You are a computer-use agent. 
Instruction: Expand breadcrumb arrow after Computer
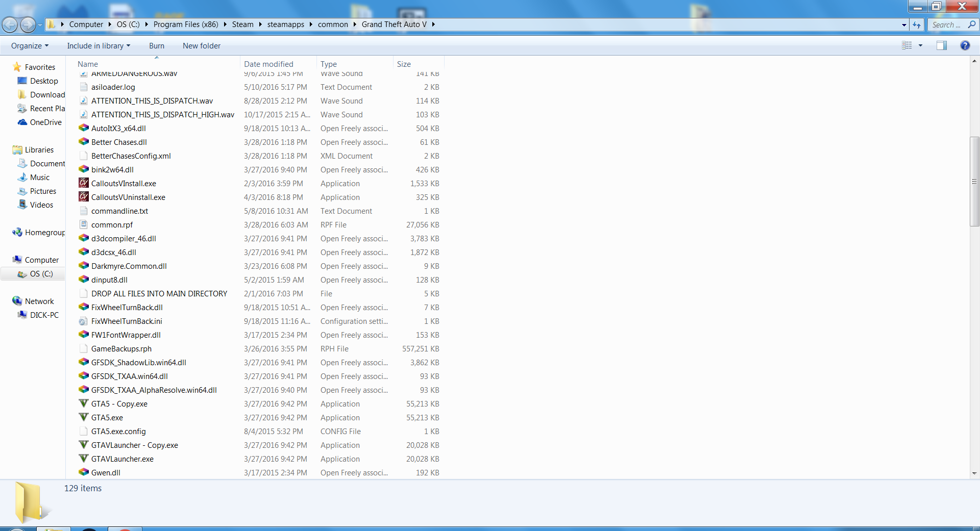click(109, 24)
